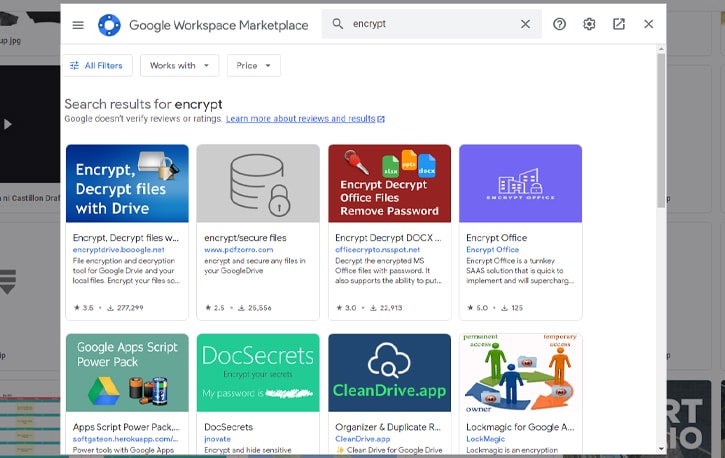Click the 22,913 download count

tap(386, 308)
